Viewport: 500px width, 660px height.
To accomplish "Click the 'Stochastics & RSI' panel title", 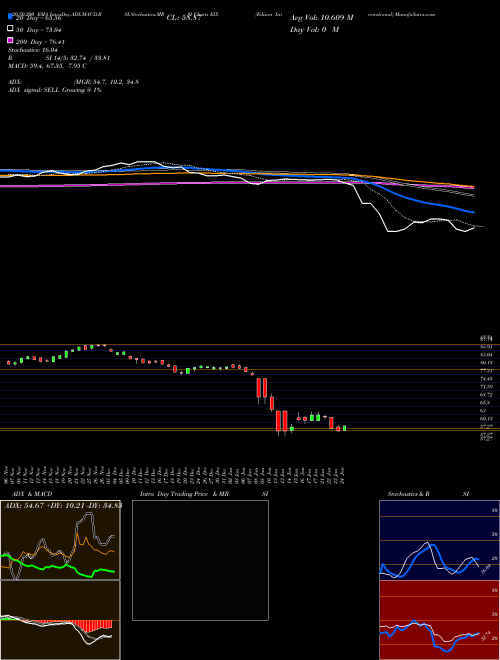I will (428, 494).
